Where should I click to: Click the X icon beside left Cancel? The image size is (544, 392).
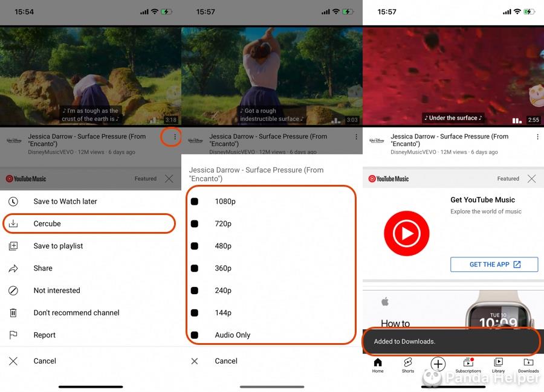coord(13,361)
